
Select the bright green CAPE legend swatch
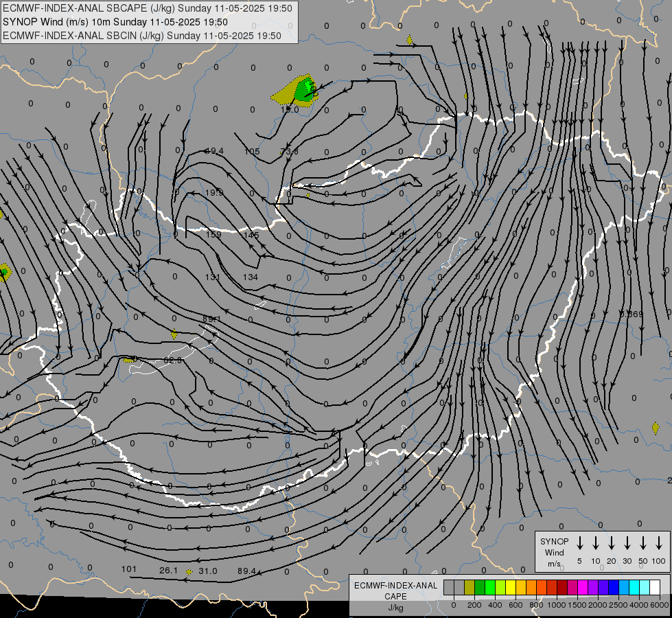pos(490,588)
